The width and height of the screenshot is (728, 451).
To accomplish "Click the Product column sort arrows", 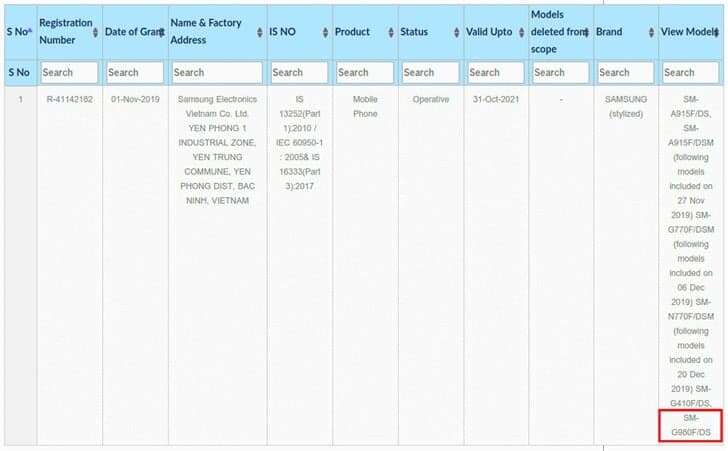I will pyautogui.click(x=390, y=32).
